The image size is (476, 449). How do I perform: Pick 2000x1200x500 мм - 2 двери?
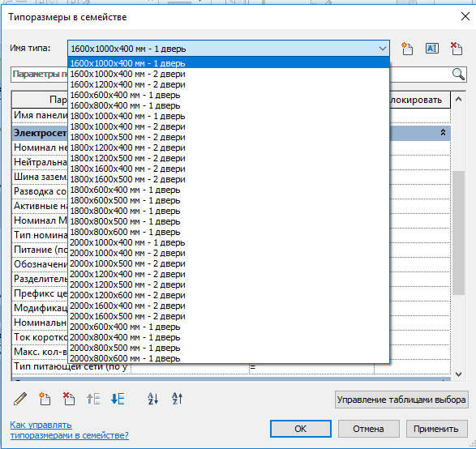click(229, 284)
